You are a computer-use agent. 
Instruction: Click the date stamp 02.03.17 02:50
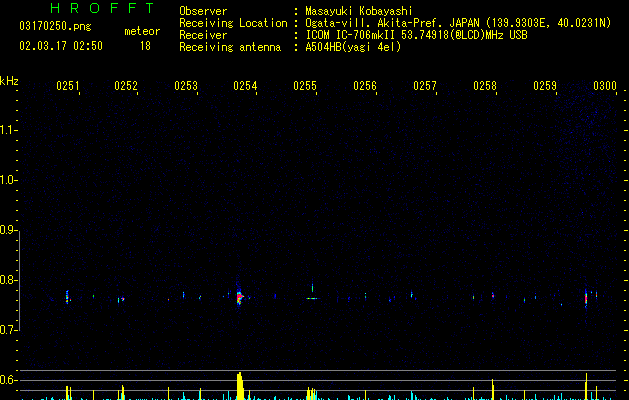click(61, 46)
